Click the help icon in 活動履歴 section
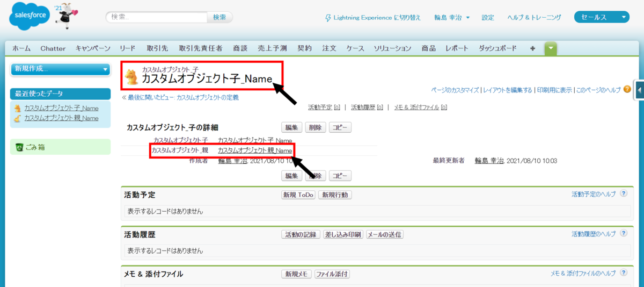Screen dimensions: 644x287 624,234
